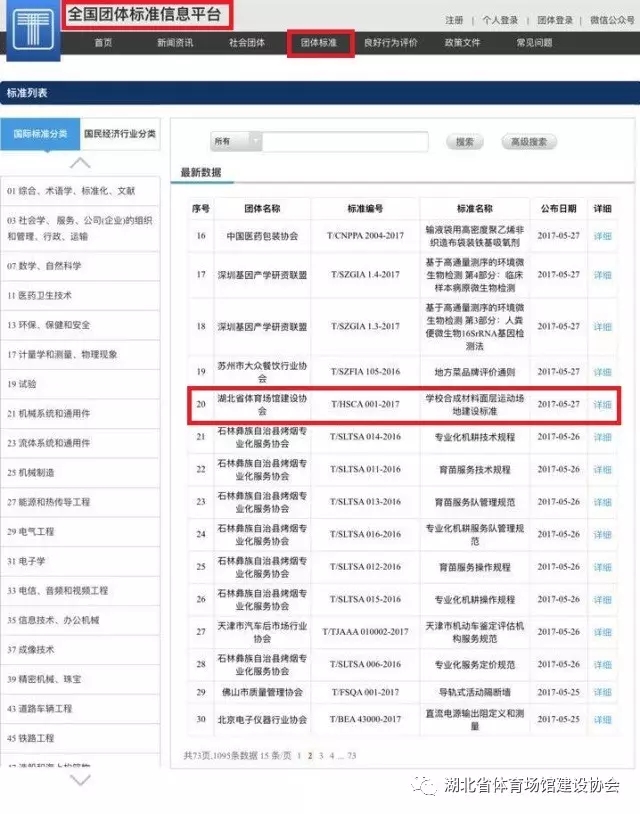Screen dimensions: 640x814
Task: Click into the search keyword text field
Action: pyautogui.click(x=352, y=142)
